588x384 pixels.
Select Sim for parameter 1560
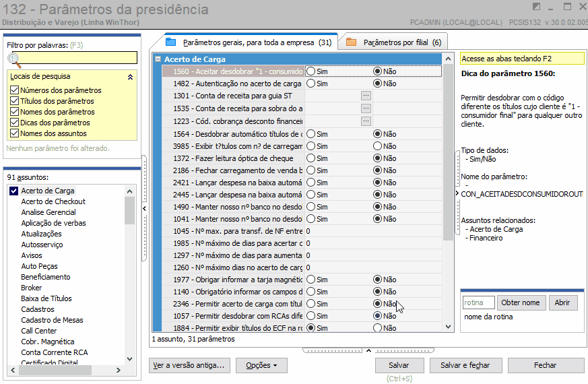click(311, 71)
